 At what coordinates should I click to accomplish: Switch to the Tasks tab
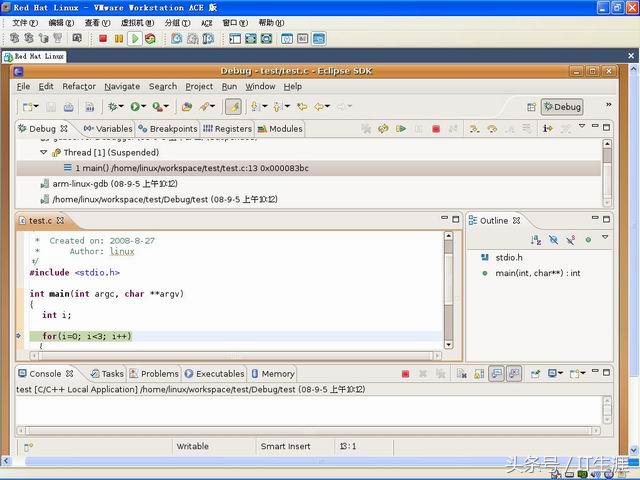pos(107,374)
